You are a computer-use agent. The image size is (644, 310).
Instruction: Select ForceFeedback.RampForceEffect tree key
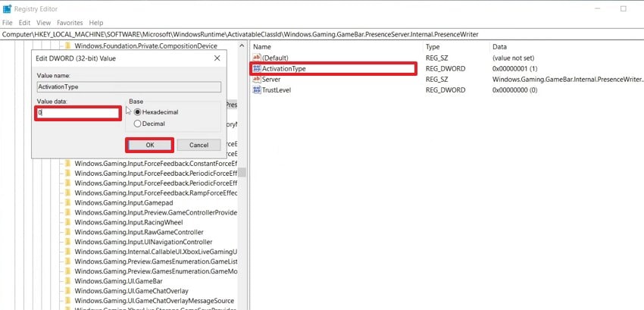coord(156,193)
